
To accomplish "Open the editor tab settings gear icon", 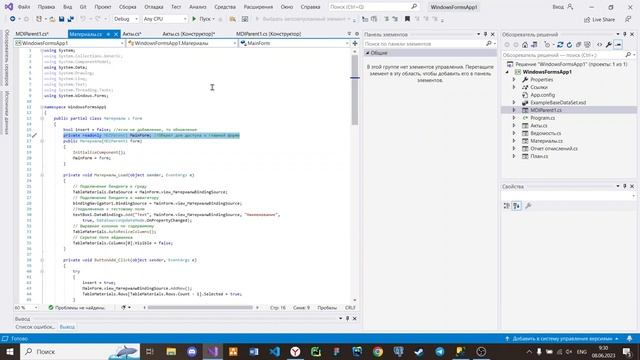I will [357, 34].
